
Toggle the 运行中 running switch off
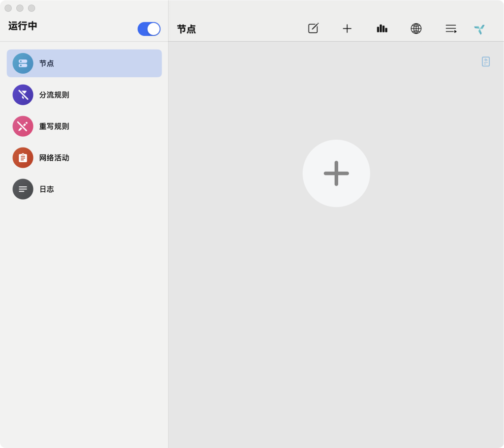(149, 29)
